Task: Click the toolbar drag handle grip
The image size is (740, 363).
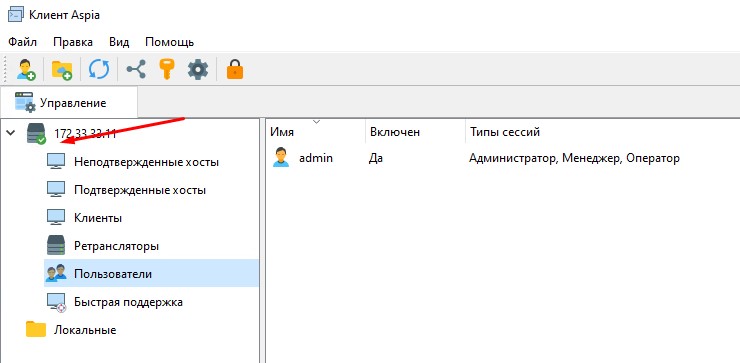Action: [5, 70]
